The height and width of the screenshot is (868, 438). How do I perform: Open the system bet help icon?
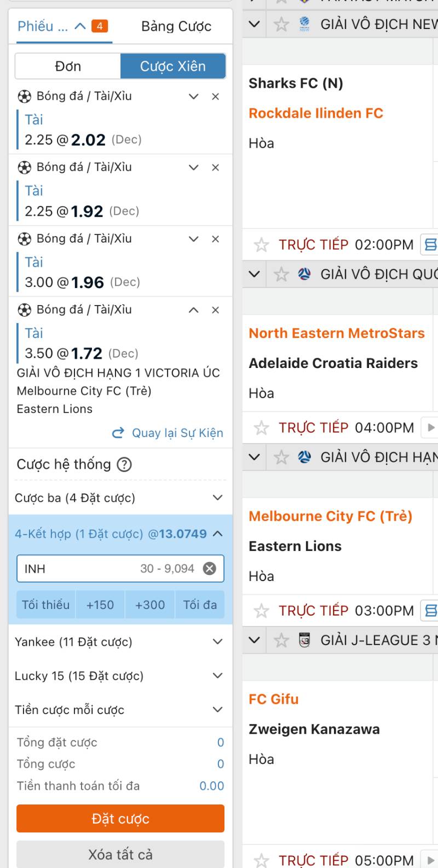[x=125, y=464]
